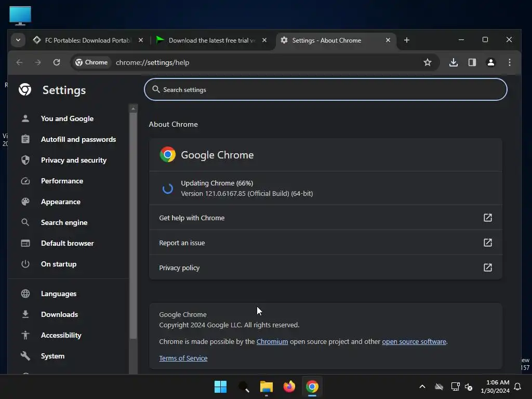
Task: Click the Updating Chrome progress spinner
Action: [x=167, y=188]
